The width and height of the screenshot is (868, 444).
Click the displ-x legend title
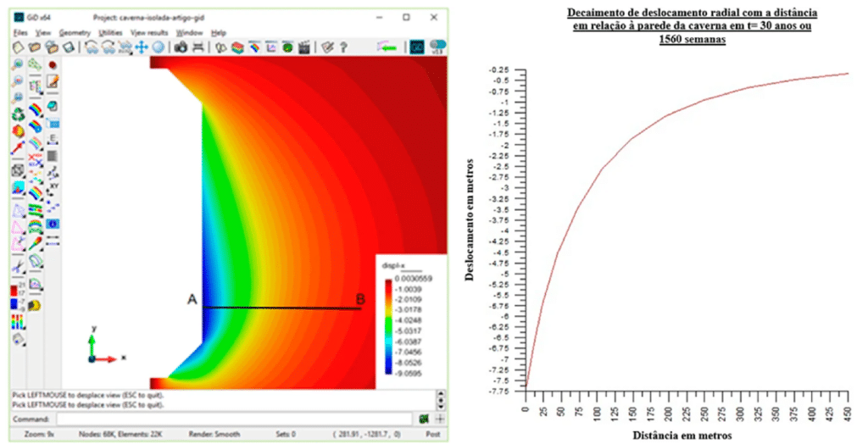pyautogui.click(x=394, y=266)
